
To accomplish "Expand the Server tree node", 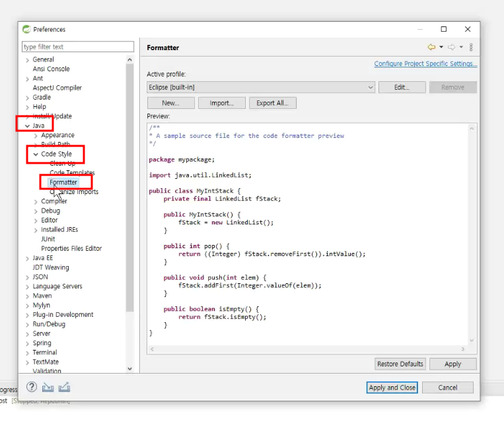I will pos(27,334).
